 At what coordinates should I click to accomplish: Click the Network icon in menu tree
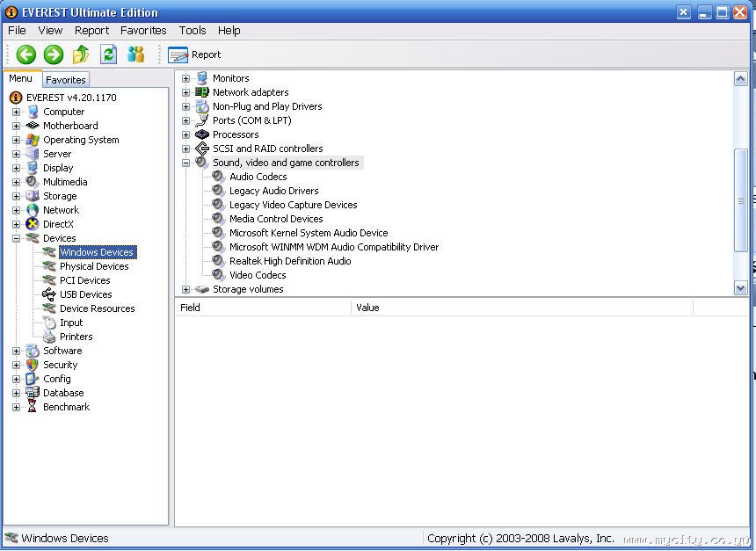(33, 210)
